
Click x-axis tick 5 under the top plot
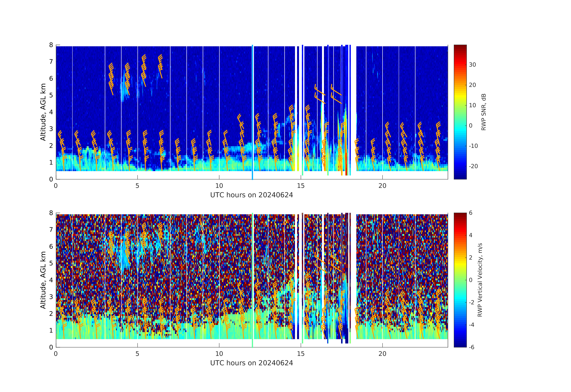point(137,186)
